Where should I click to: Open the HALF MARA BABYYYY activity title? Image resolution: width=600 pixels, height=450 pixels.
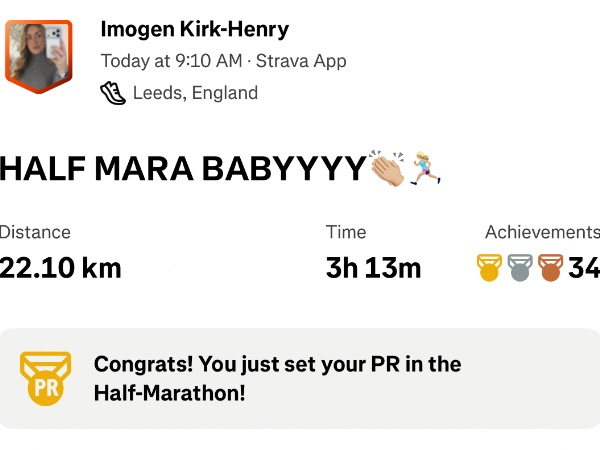(182, 169)
